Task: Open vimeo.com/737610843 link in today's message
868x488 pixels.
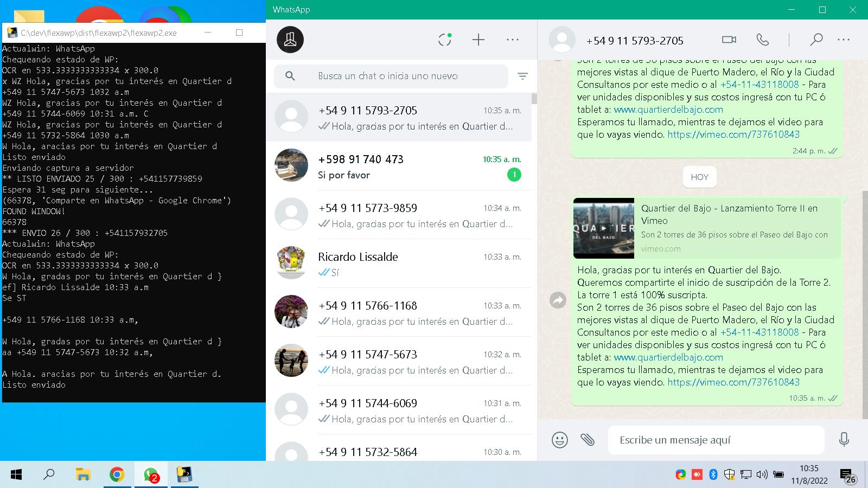Action: (x=733, y=382)
